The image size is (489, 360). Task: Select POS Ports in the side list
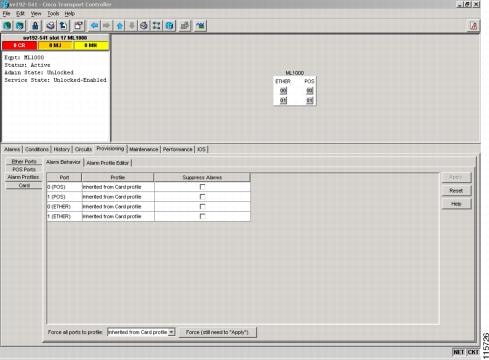tap(24, 169)
